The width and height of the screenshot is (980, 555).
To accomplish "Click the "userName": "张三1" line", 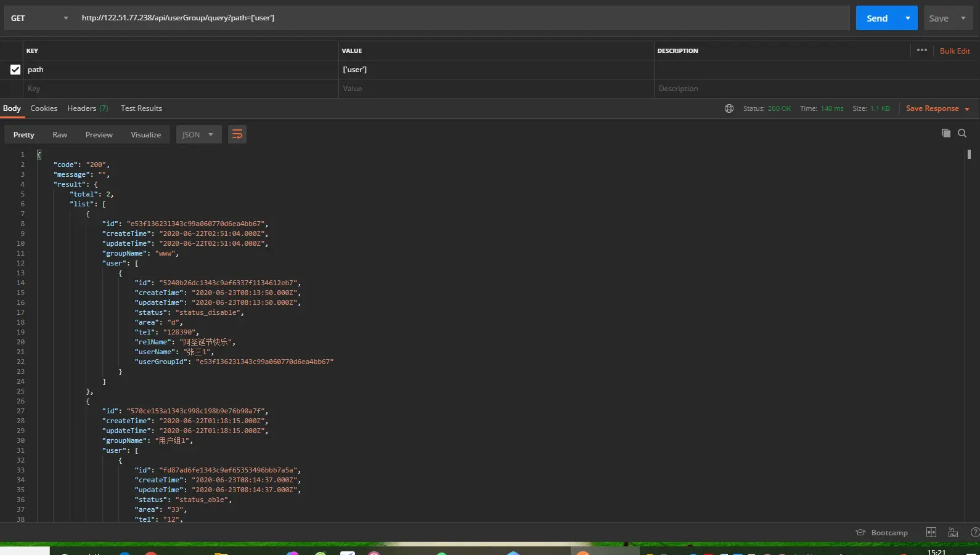I will point(174,352).
